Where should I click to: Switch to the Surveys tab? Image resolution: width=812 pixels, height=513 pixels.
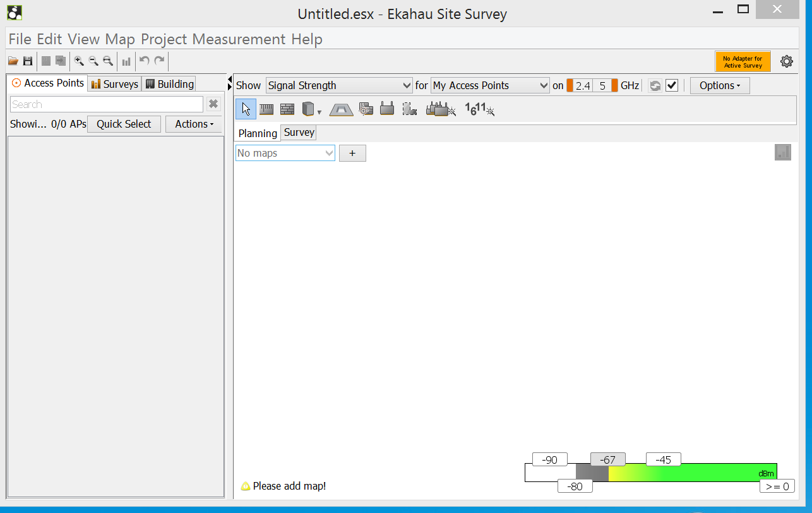click(x=114, y=84)
